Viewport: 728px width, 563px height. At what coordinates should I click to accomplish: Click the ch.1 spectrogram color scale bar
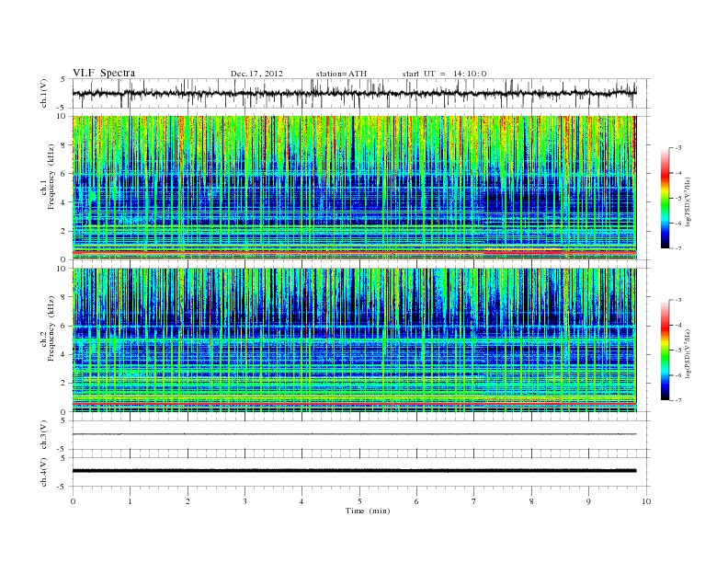point(665,198)
